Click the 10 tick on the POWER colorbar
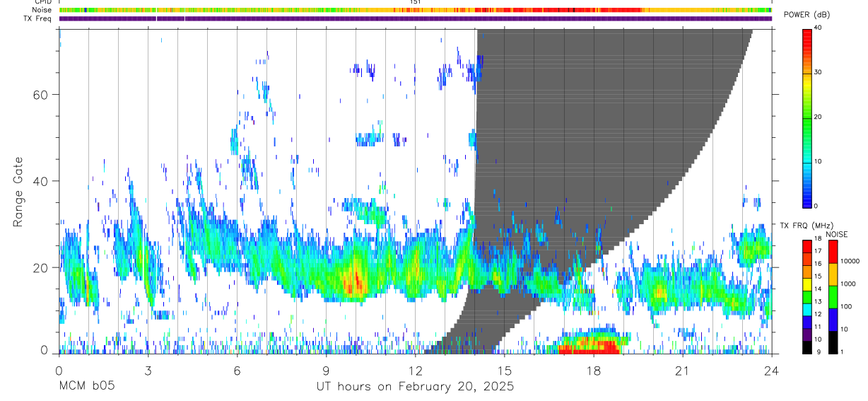This screenshot has height=401, width=868. click(x=818, y=161)
